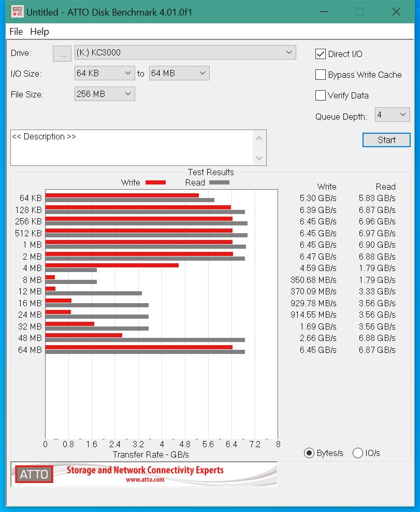Click the ATTO banner advertisement

point(143,474)
